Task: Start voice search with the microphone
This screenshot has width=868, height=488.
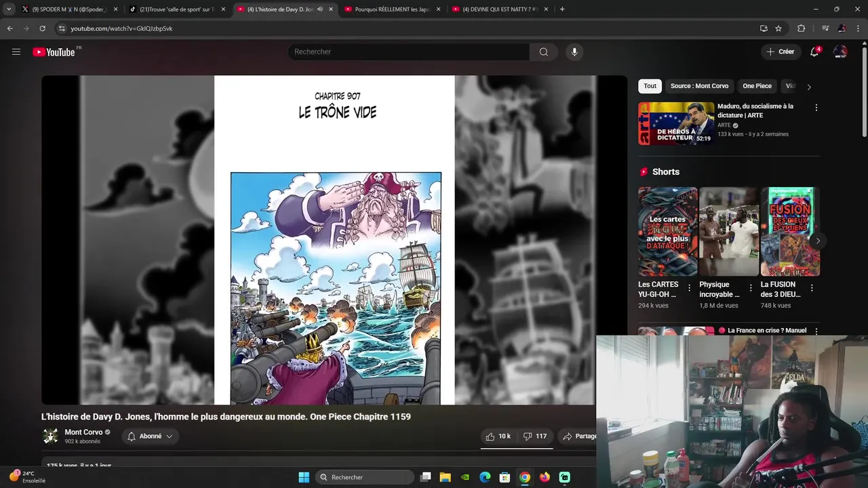Action: (574, 52)
